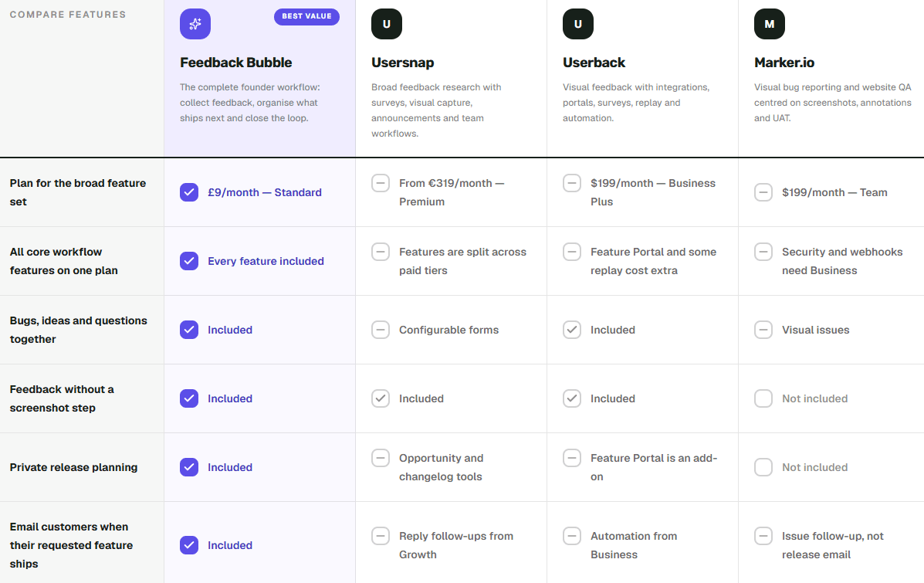Click minus icon beside Feature Portal is an add-on
Viewport: 924px width, 583px height.
point(572,458)
